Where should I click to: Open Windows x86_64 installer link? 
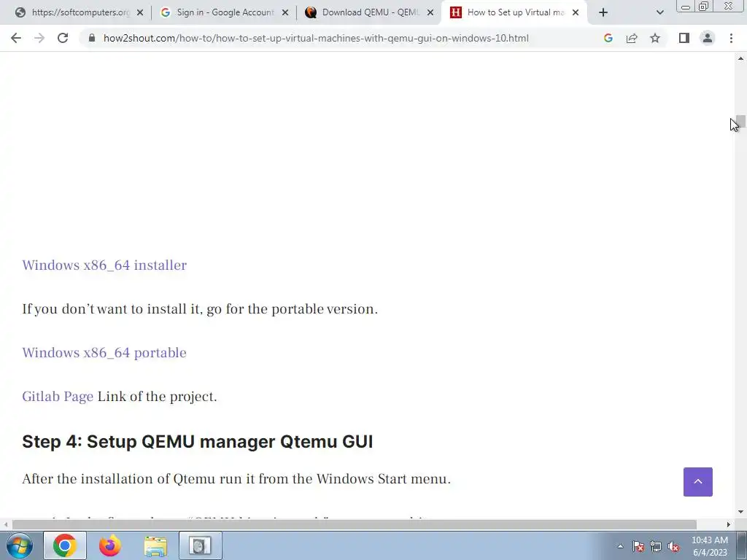[104, 265]
